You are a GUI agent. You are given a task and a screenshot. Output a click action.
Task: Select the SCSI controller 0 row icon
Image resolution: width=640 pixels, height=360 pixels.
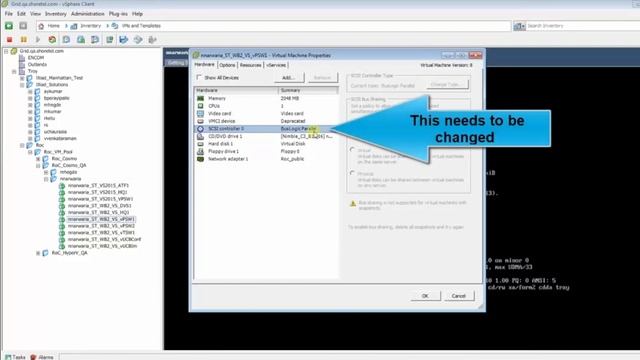coord(200,129)
